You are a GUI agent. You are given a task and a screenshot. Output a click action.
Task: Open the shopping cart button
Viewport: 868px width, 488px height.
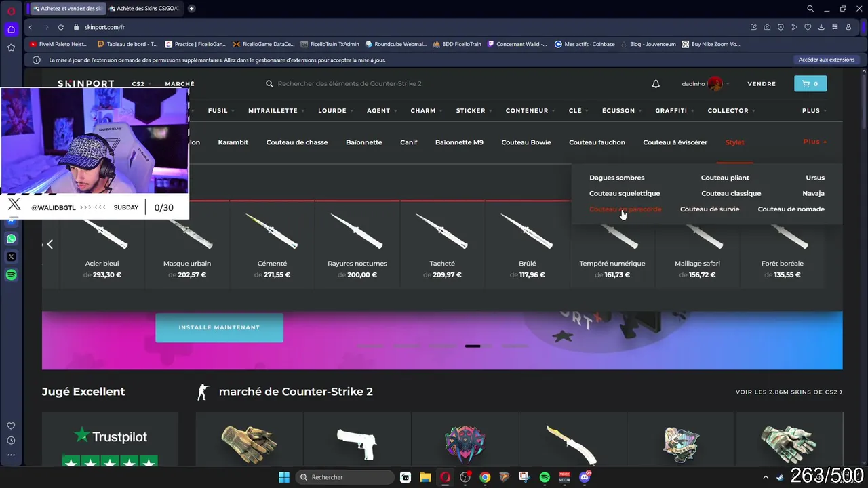(810, 84)
